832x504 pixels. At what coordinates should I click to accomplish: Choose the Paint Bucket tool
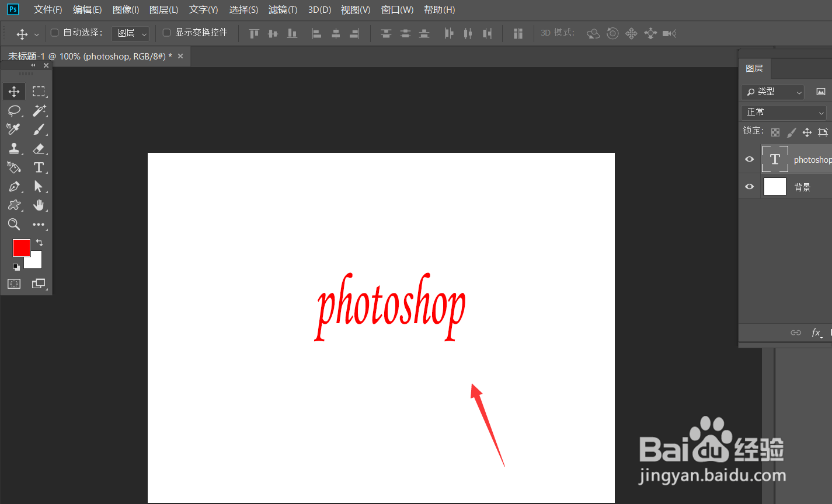(x=14, y=167)
